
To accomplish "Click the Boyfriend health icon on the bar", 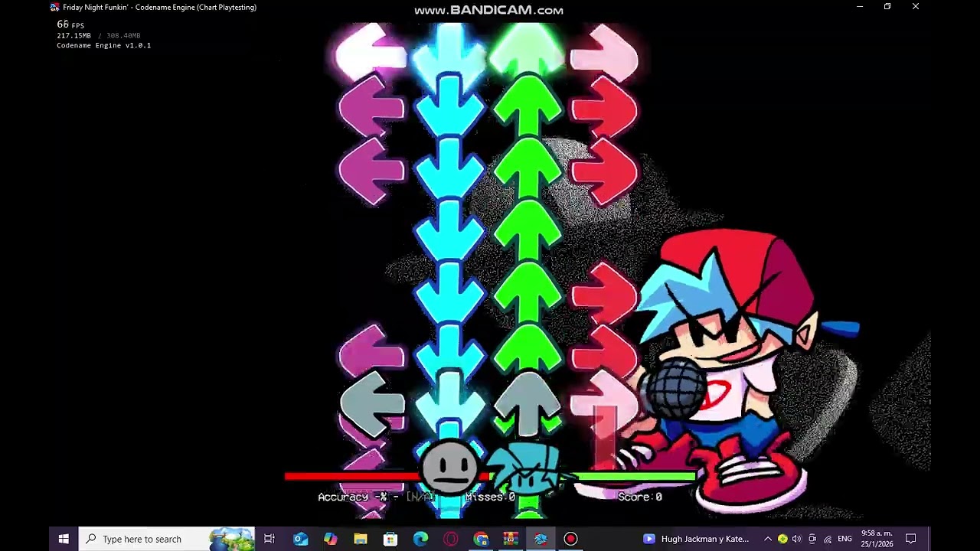I will [528, 468].
